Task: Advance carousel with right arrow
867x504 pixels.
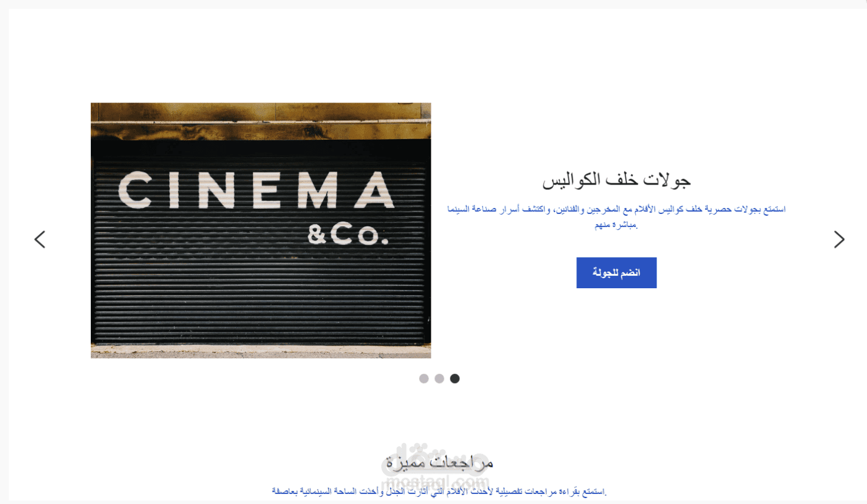Action: point(839,239)
